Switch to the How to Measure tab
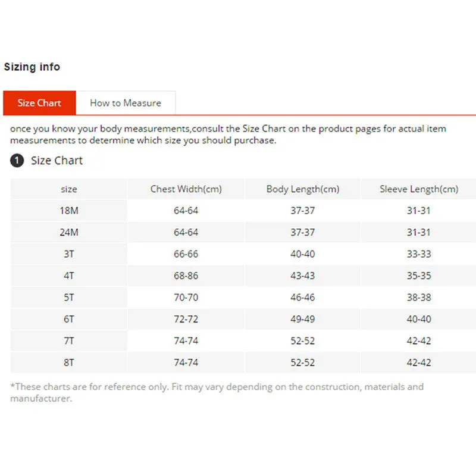This screenshot has height=476, width=476. point(126,103)
